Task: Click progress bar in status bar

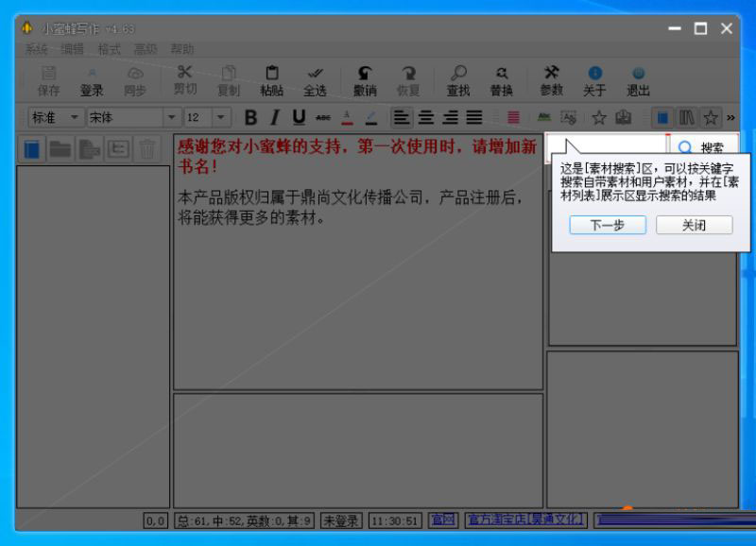Action: (x=675, y=520)
